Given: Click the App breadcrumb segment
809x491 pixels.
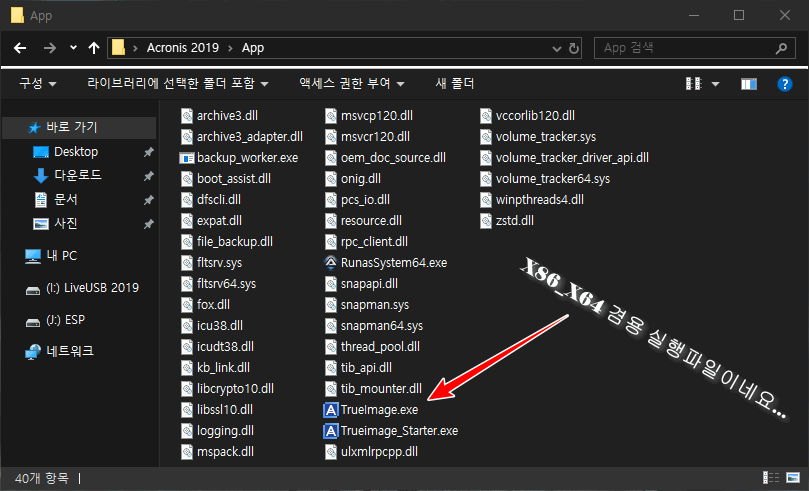Looking at the screenshot, I should click(253, 48).
